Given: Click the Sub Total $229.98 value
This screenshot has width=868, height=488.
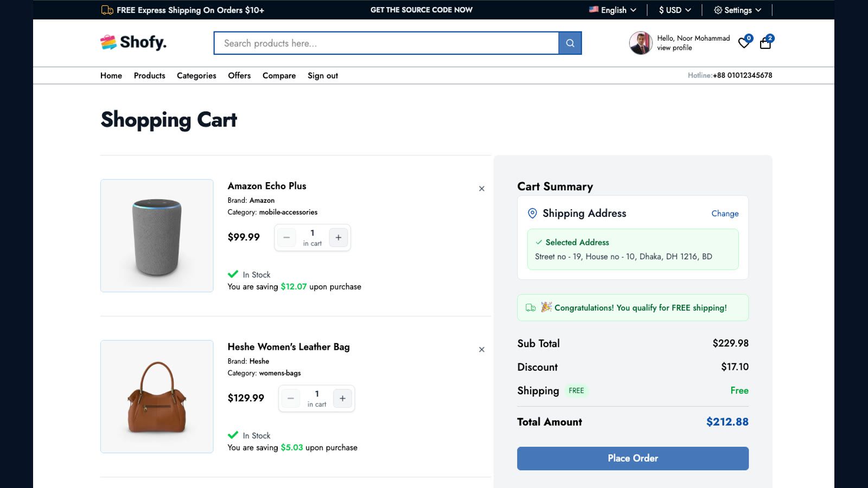Looking at the screenshot, I should [x=730, y=343].
